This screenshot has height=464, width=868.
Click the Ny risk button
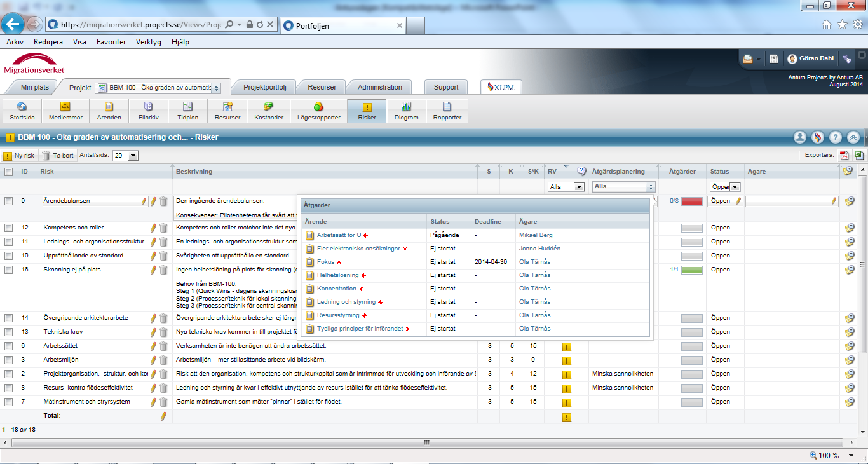click(x=19, y=155)
